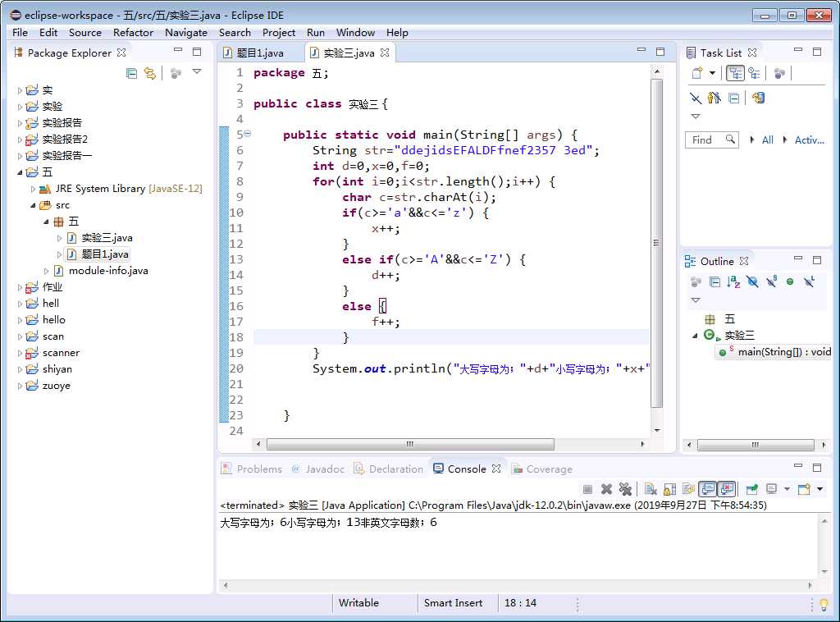Click Outline horizontal scrollbar thumb

pos(756,446)
